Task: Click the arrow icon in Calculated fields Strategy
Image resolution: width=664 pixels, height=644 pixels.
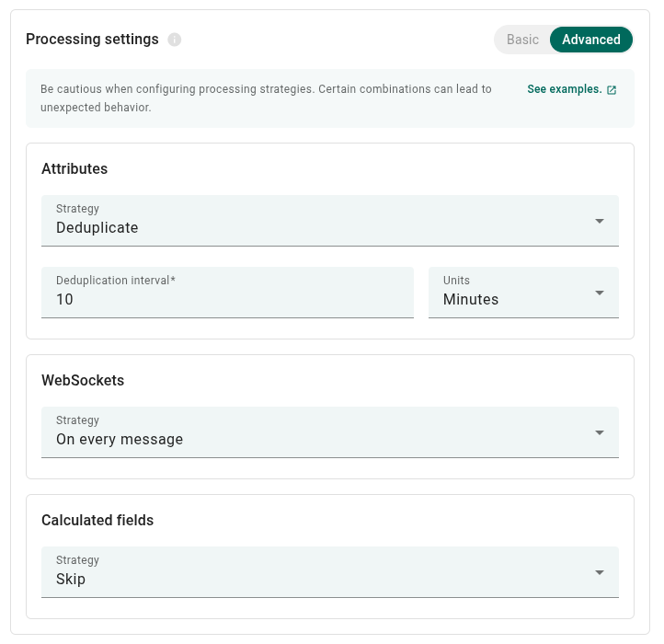Action: (599, 572)
